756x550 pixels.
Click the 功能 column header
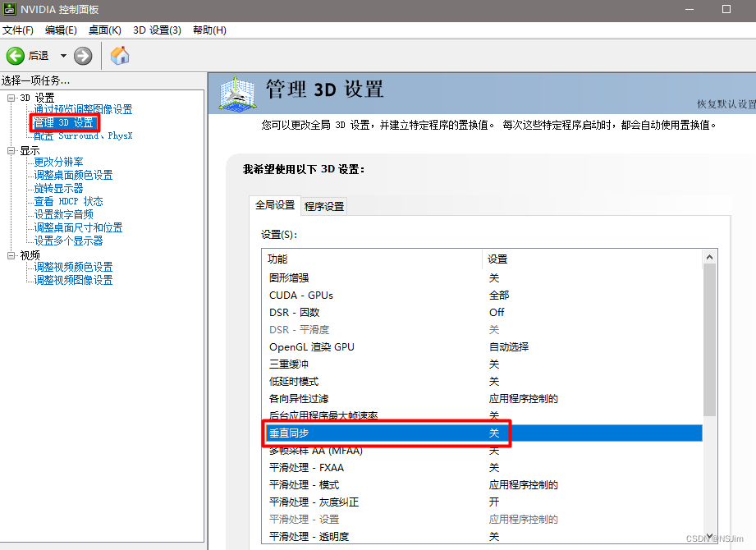click(x=372, y=259)
